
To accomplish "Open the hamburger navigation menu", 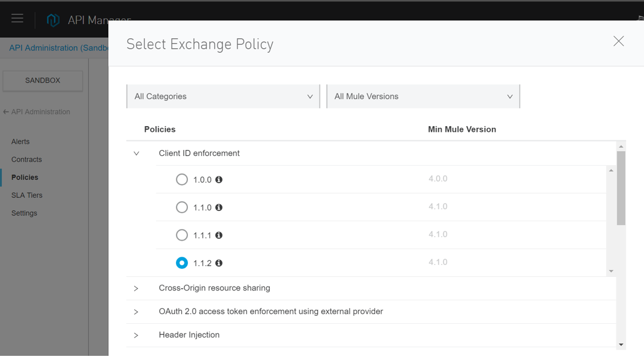I will pos(17,18).
